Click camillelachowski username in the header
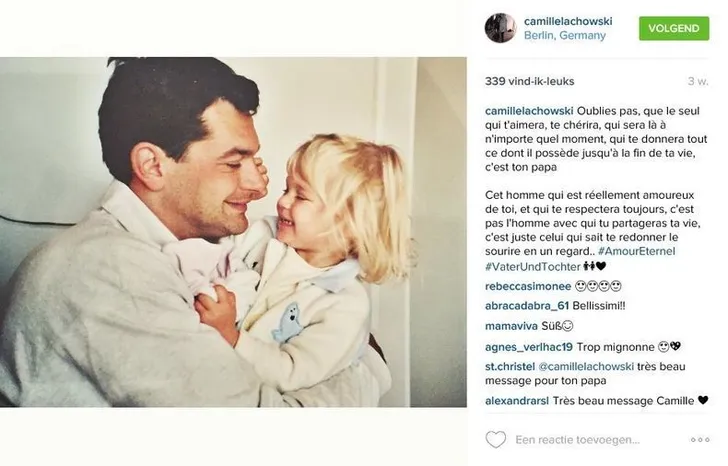Viewport: 728px width, 466px height. click(568, 21)
